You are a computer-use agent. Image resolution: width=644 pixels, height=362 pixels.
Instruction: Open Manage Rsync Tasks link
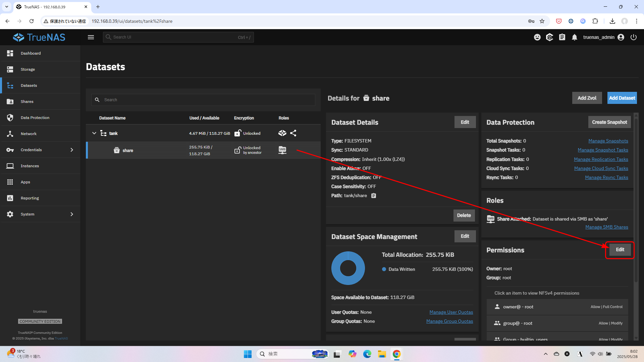click(606, 177)
